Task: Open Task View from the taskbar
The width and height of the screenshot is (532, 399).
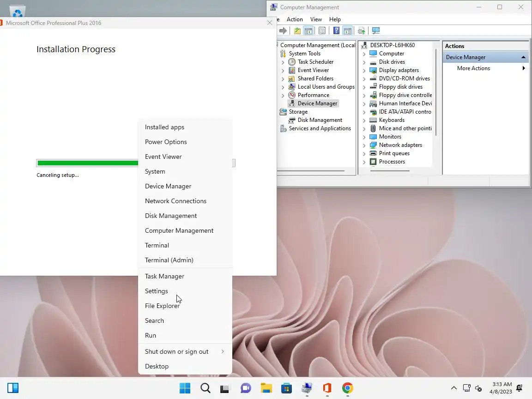Action: 225,388
